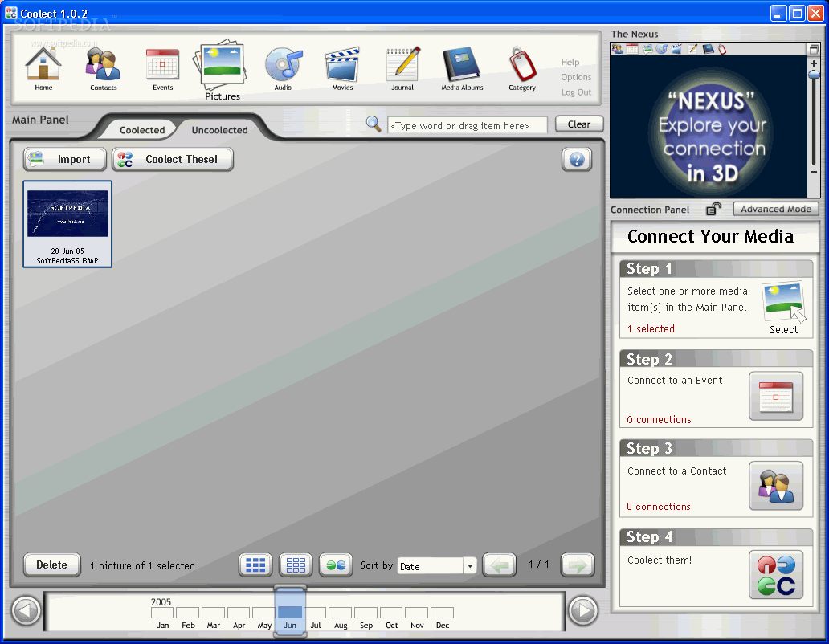Pop out the Nexus view window
The width and height of the screenshot is (829, 644).
pos(814,49)
